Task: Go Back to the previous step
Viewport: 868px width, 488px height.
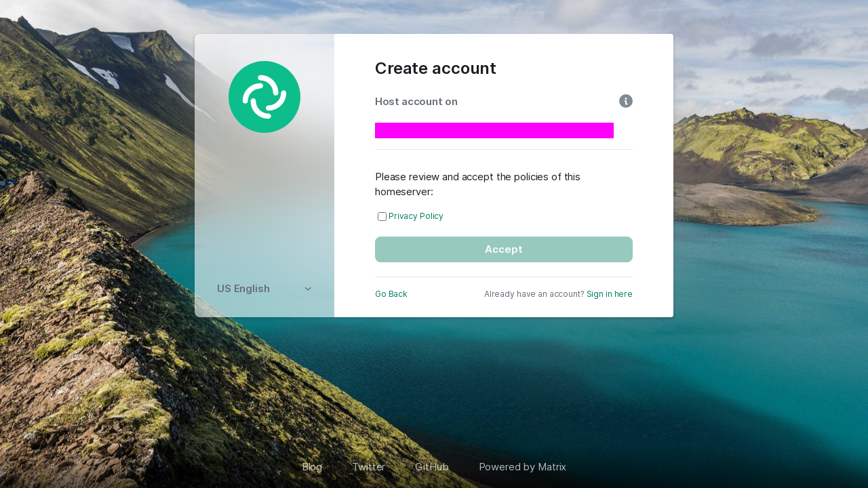Action: pyautogui.click(x=391, y=294)
